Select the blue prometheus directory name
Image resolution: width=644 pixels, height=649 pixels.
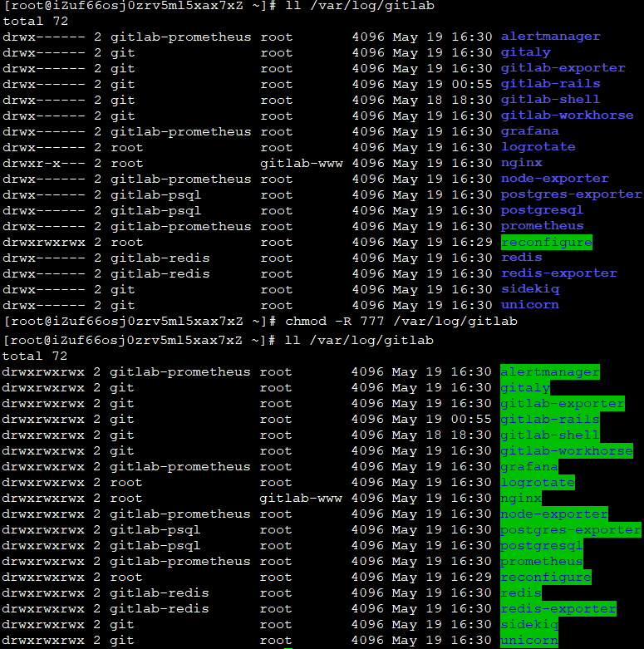pyautogui.click(x=542, y=226)
